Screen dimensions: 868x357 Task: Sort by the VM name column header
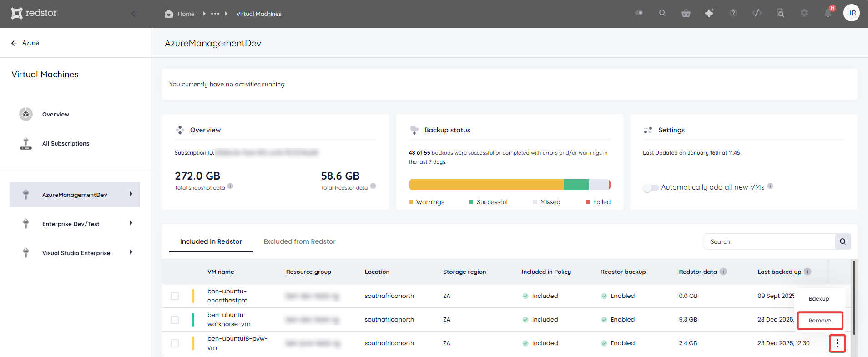pos(221,272)
